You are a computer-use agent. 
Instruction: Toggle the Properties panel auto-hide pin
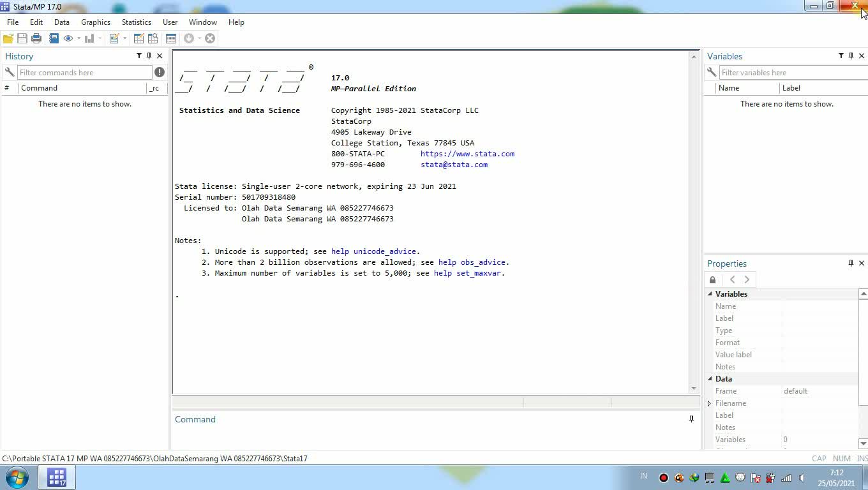(851, 264)
